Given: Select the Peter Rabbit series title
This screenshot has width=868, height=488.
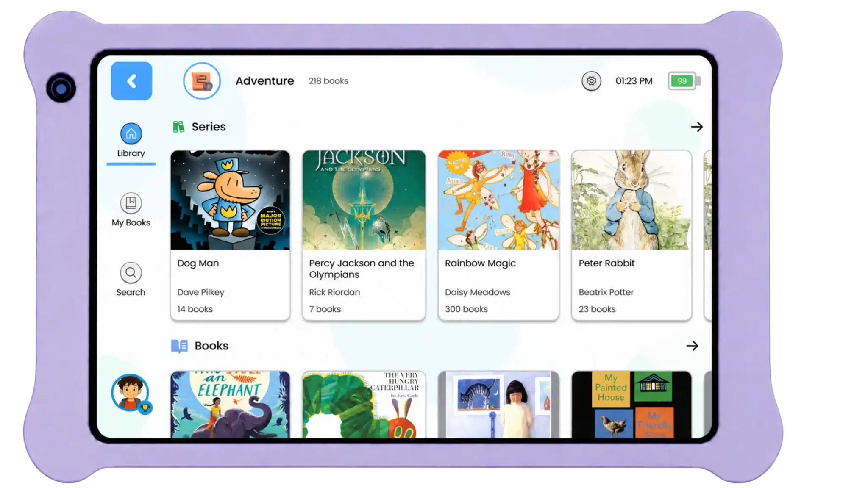Looking at the screenshot, I should coord(607,263).
